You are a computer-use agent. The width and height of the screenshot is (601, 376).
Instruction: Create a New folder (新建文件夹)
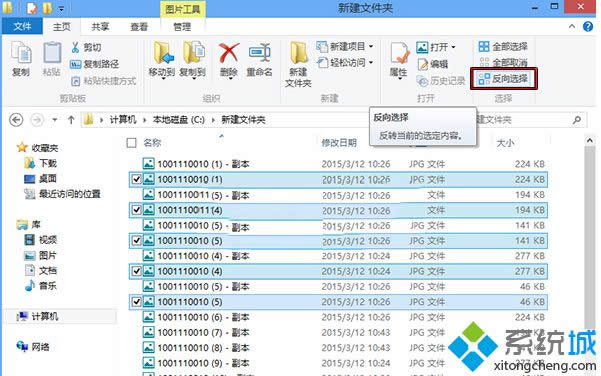298,64
